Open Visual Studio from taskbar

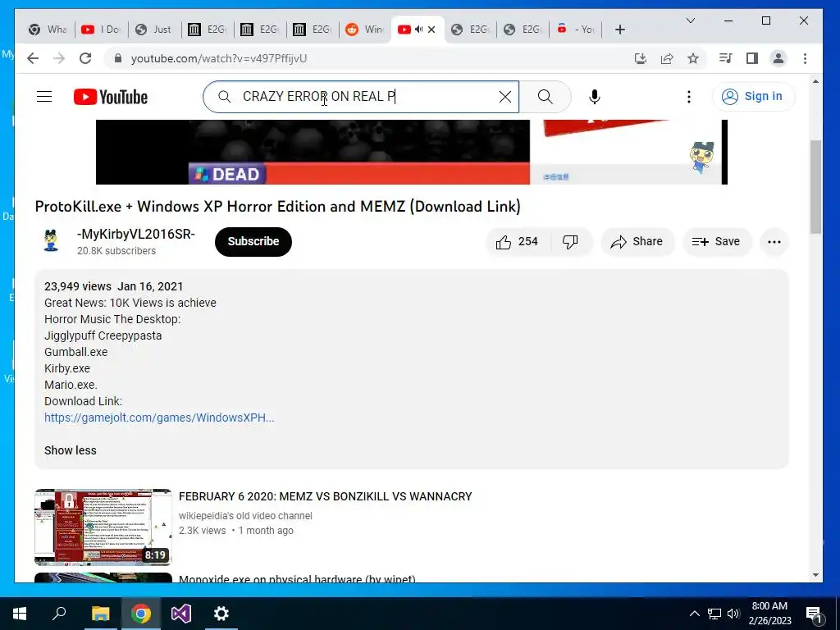[181, 614]
